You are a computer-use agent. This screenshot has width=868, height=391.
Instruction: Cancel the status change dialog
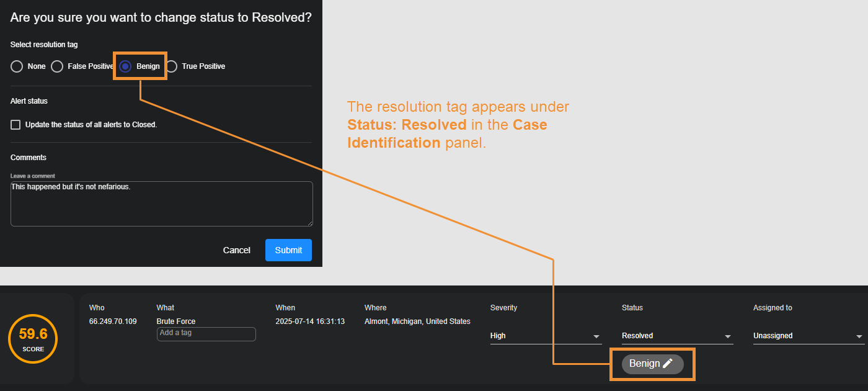point(236,250)
